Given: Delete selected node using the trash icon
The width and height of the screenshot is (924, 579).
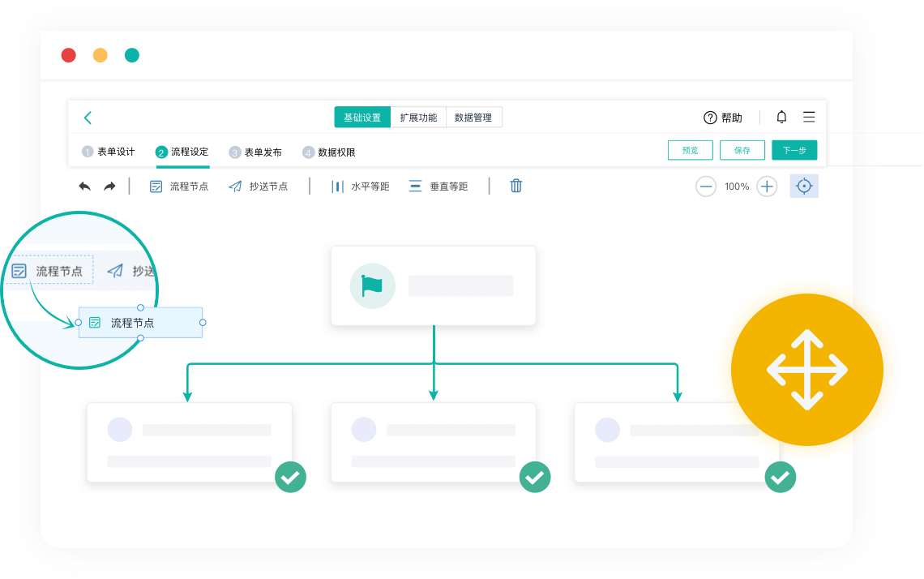Looking at the screenshot, I should (515, 186).
